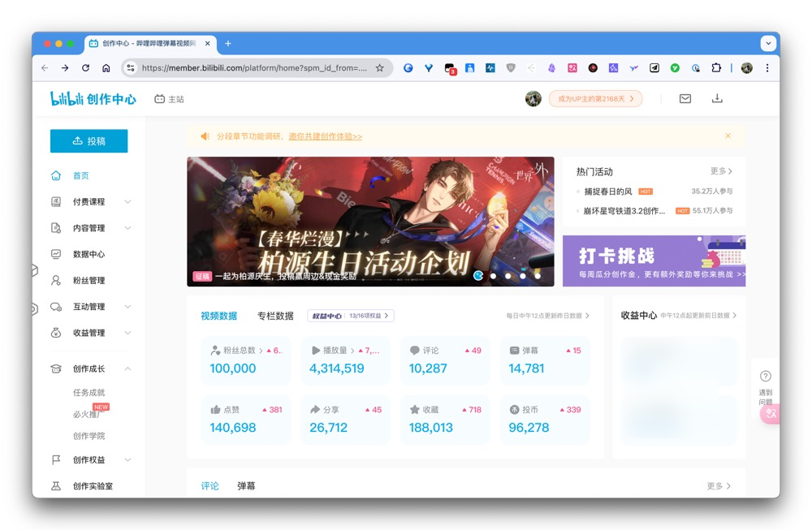The image size is (812, 530).
Task: Reload the page in browser
Action: click(x=85, y=68)
